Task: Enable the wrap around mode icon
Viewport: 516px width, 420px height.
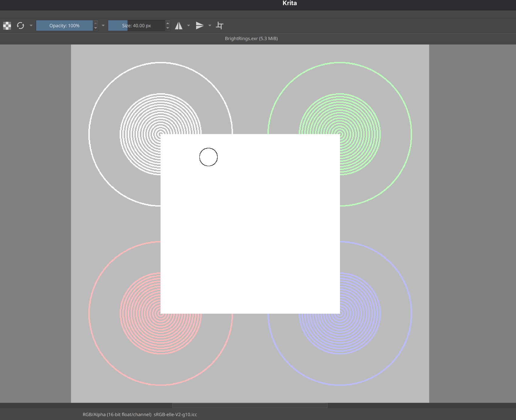Action: coord(219,26)
